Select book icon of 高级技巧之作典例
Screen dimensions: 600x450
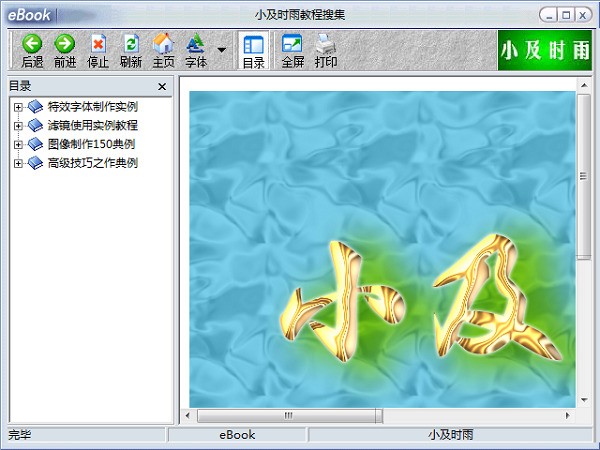click(x=36, y=163)
